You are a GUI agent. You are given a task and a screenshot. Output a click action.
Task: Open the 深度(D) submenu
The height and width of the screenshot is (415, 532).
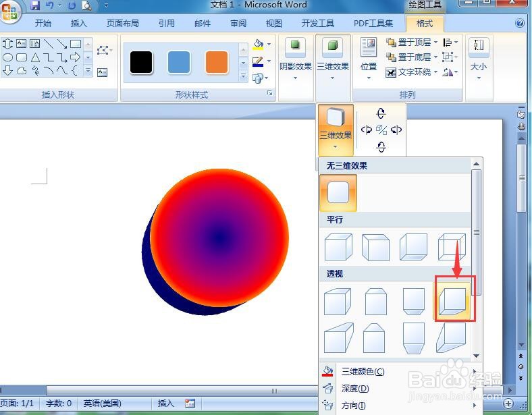point(400,389)
